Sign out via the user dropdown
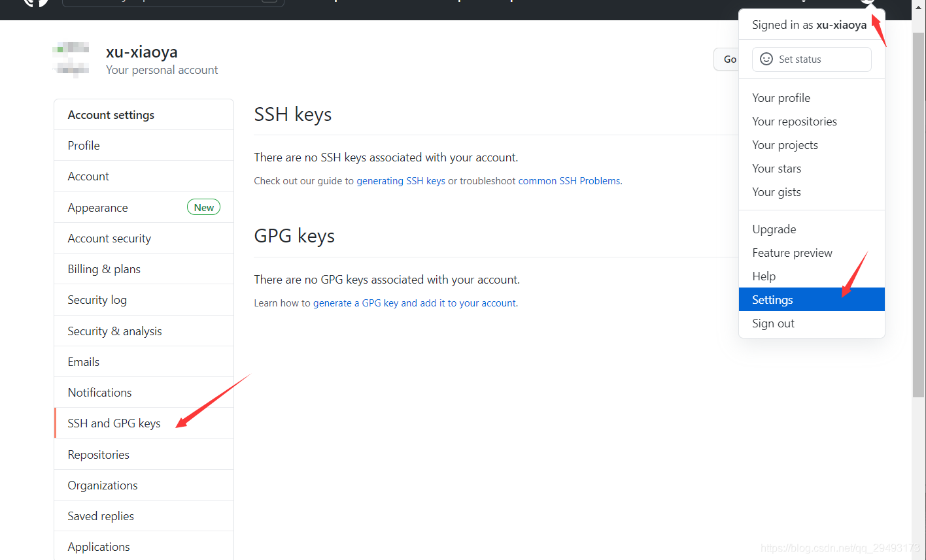Viewport: 926px width, 560px height. (x=812, y=323)
